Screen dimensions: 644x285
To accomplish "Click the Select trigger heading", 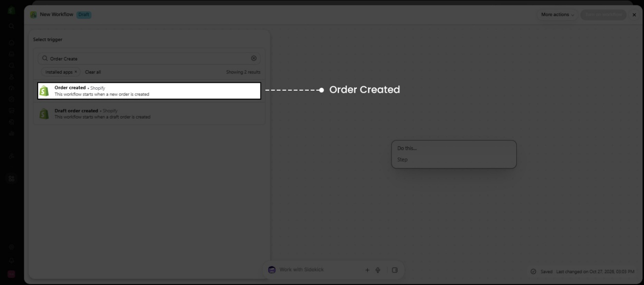I will [48, 40].
